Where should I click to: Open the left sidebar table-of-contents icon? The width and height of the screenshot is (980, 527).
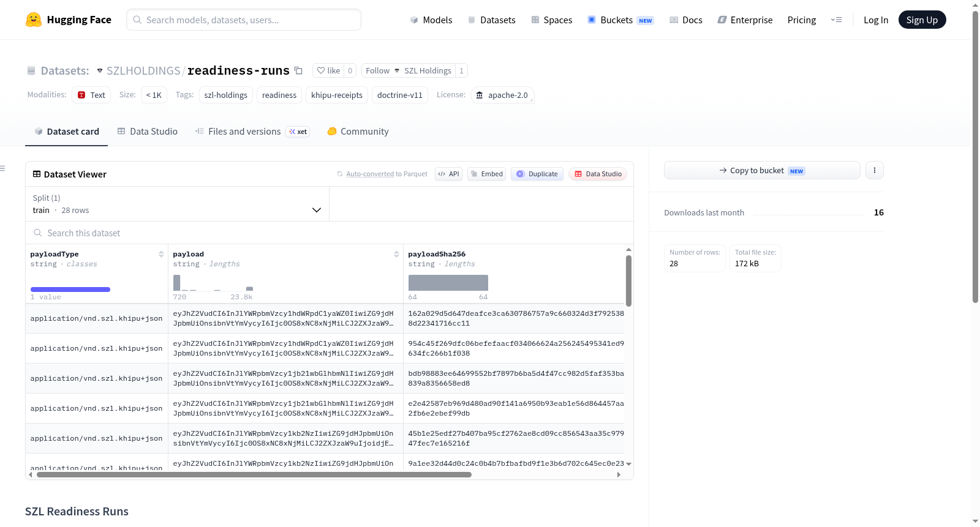[2, 168]
